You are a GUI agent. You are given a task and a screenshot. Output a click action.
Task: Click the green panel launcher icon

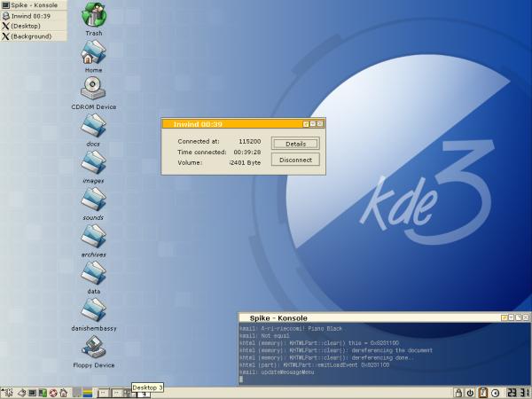tap(43, 393)
